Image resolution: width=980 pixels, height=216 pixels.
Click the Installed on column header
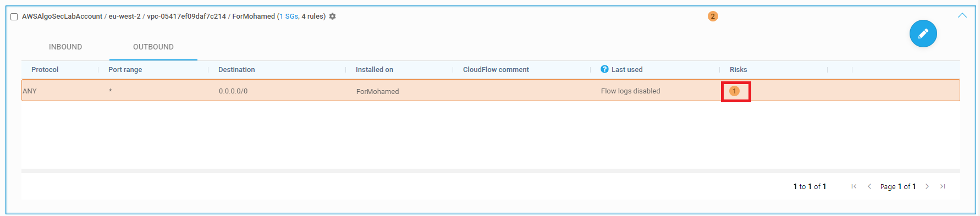point(375,70)
